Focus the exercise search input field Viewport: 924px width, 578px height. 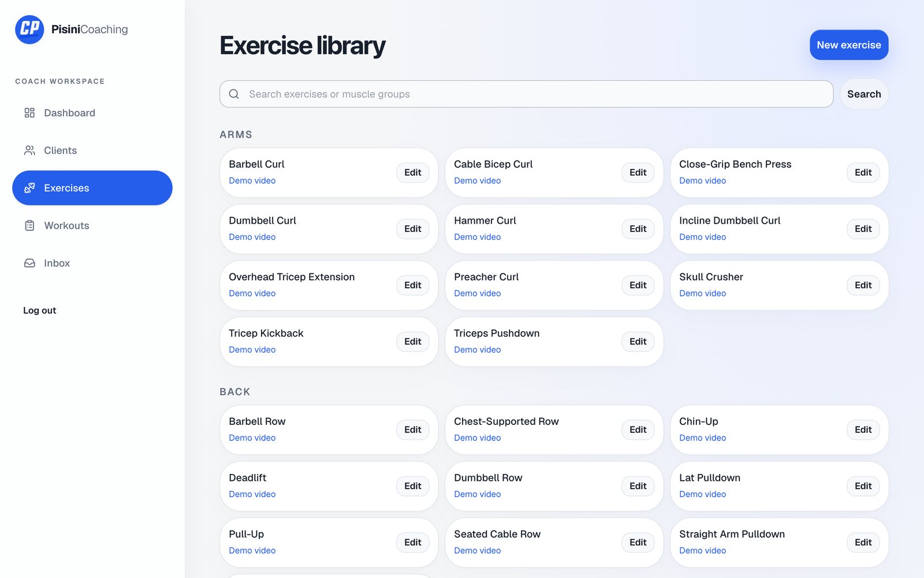(x=526, y=94)
